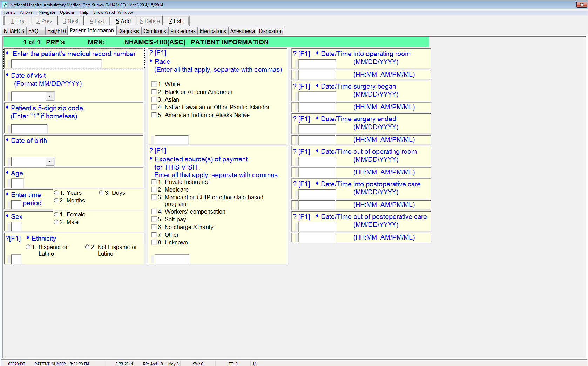Click the Exit toolbar button
Viewport: 588px width, 366px height.
[x=176, y=21]
